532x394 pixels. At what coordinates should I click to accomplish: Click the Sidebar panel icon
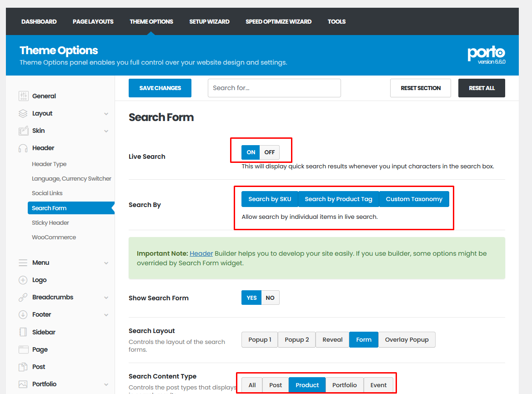click(x=23, y=332)
